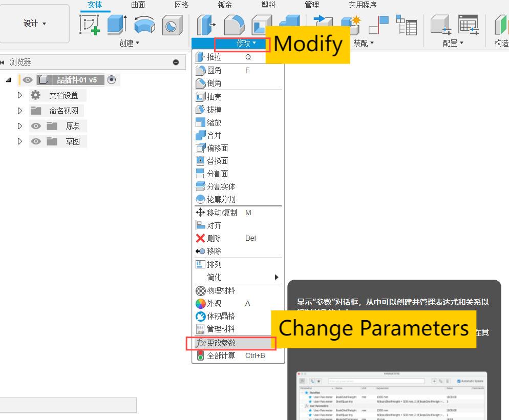Choose 拔模 Draft menu entry
Image resolution: width=509 pixels, height=420 pixels.
238,110
